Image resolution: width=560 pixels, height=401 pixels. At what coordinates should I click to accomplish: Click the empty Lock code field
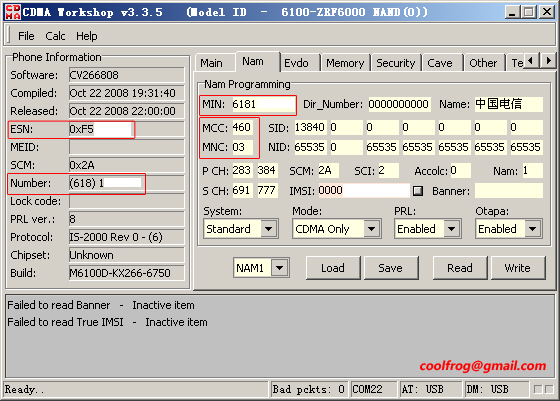tap(127, 201)
